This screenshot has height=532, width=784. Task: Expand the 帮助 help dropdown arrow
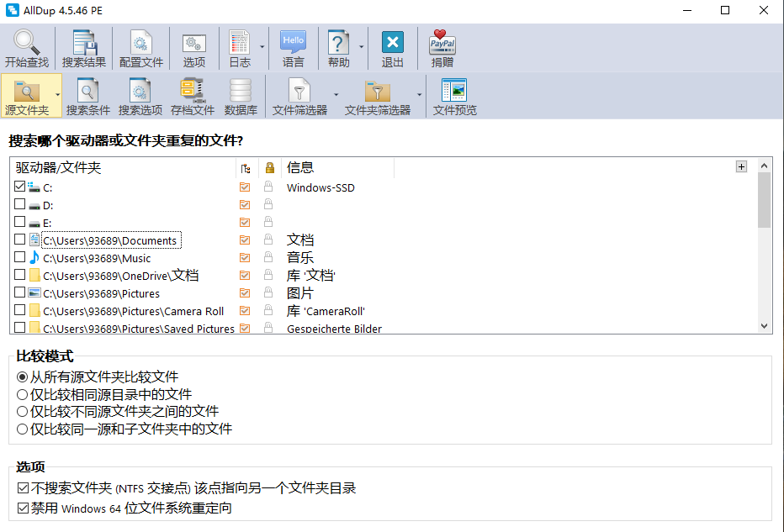coord(360,48)
